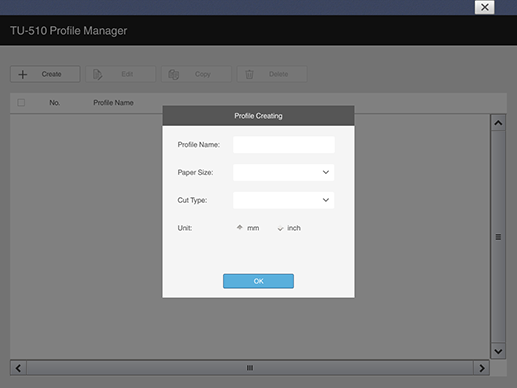The height and width of the screenshot is (388, 517).
Task: Click the horizontal scrollbar right arrow
Action: (482, 368)
